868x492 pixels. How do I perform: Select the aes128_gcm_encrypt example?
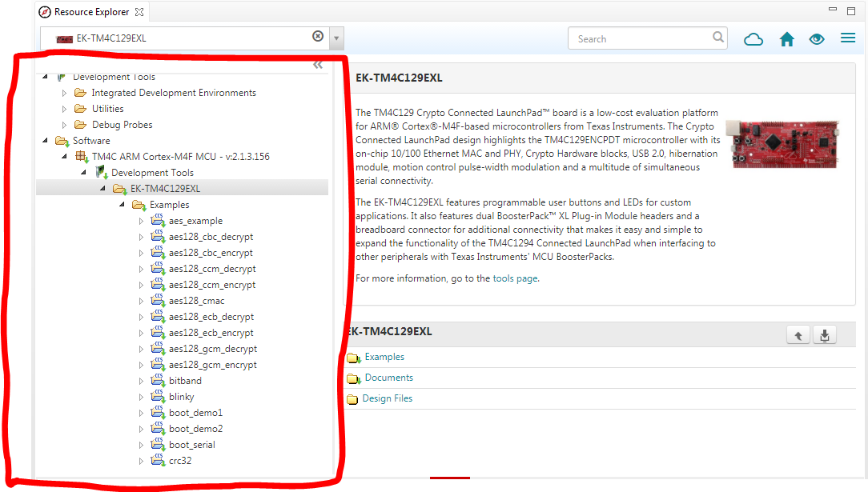pyautogui.click(x=212, y=366)
